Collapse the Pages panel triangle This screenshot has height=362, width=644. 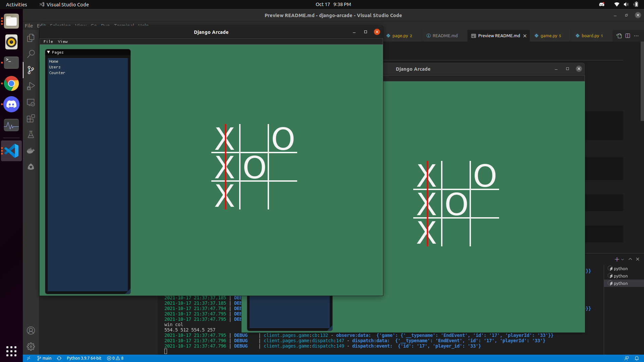49,52
